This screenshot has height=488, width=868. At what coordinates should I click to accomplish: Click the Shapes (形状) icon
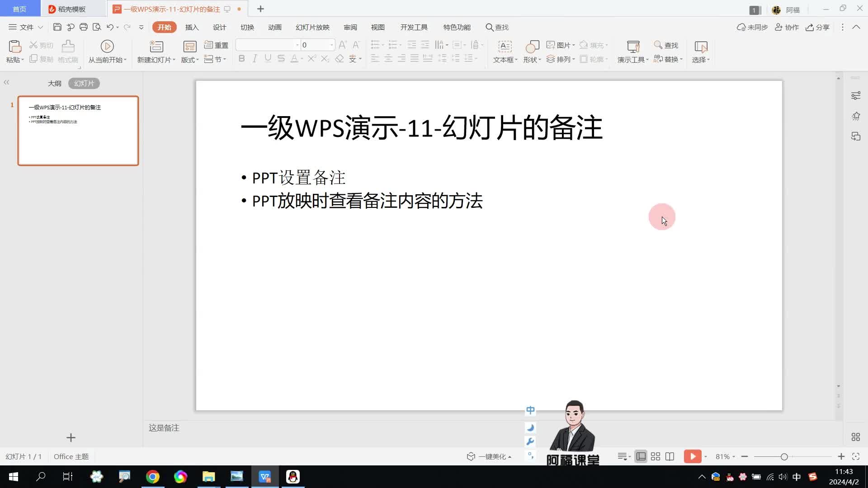(x=532, y=47)
